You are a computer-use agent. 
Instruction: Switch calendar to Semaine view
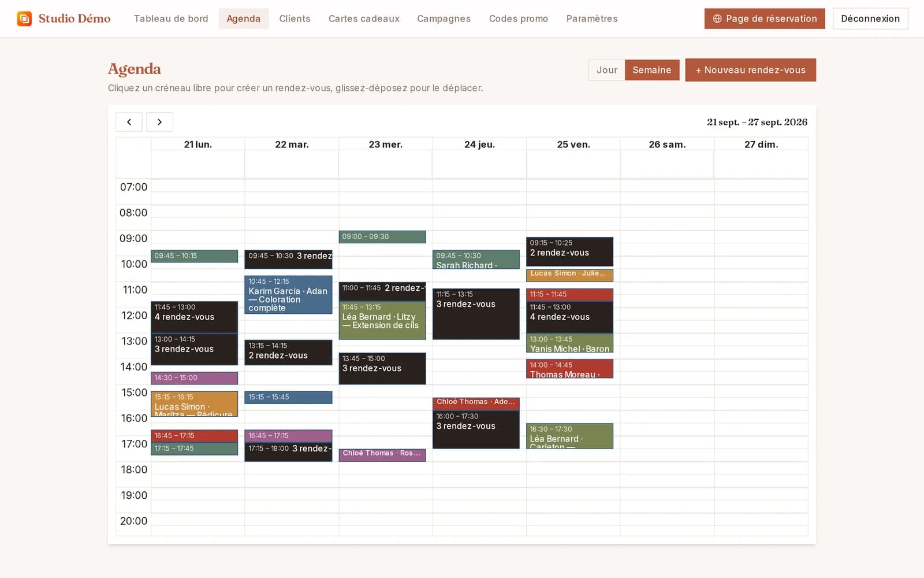pyautogui.click(x=652, y=70)
